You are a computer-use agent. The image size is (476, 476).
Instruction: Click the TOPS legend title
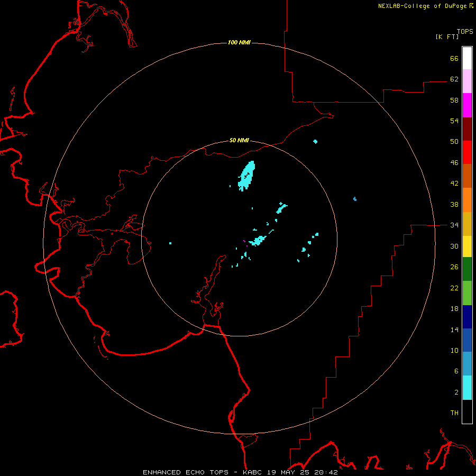(x=465, y=31)
